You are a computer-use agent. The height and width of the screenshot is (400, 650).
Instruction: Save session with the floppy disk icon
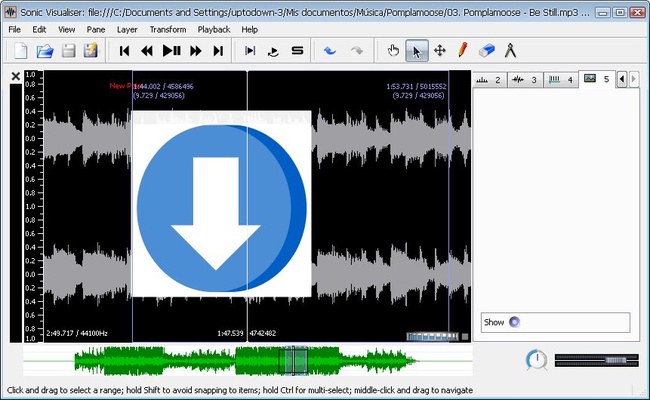(68, 51)
